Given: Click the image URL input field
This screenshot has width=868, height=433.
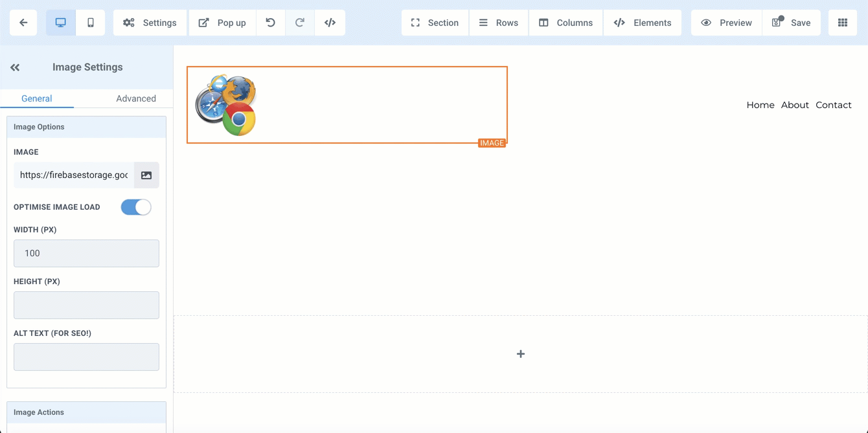Looking at the screenshot, I should (x=74, y=175).
